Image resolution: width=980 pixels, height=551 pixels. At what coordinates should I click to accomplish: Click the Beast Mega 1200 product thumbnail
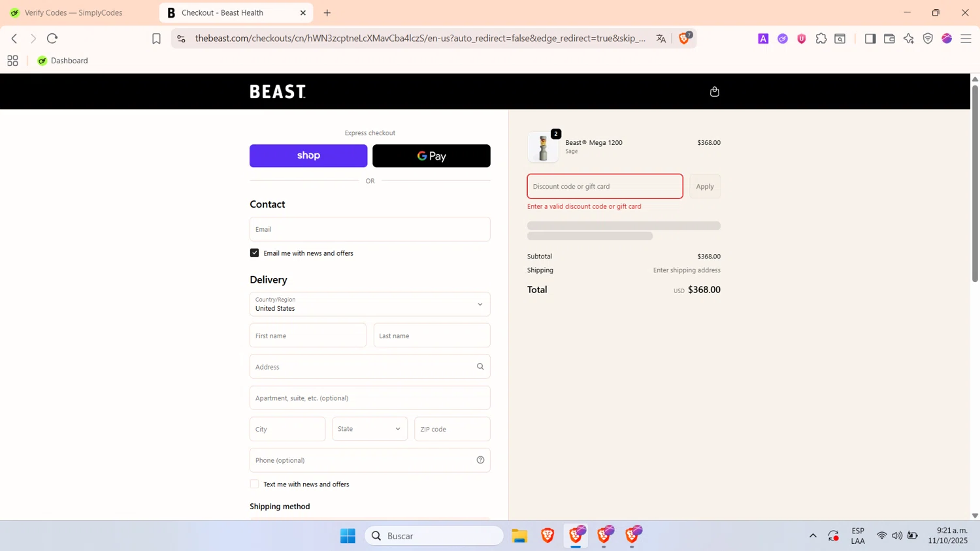(x=543, y=147)
